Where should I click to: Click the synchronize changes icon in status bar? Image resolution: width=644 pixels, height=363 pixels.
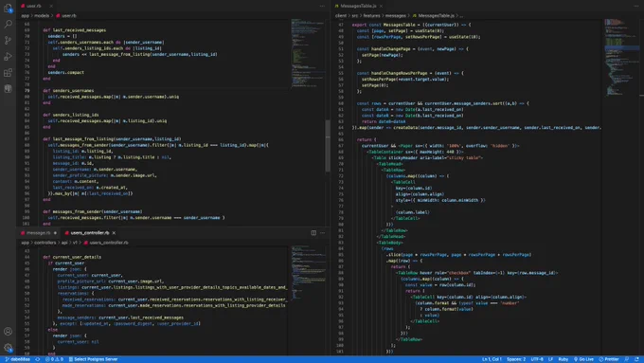click(37, 359)
